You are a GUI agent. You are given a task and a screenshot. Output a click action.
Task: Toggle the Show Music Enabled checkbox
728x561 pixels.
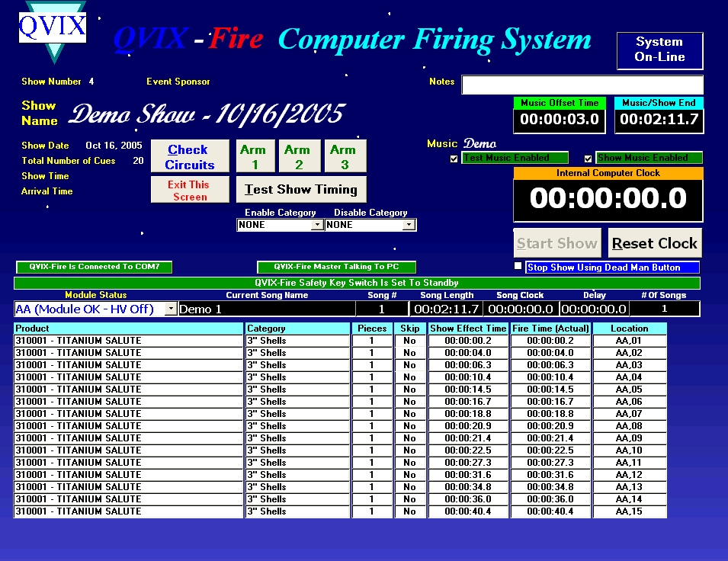pyautogui.click(x=588, y=159)
